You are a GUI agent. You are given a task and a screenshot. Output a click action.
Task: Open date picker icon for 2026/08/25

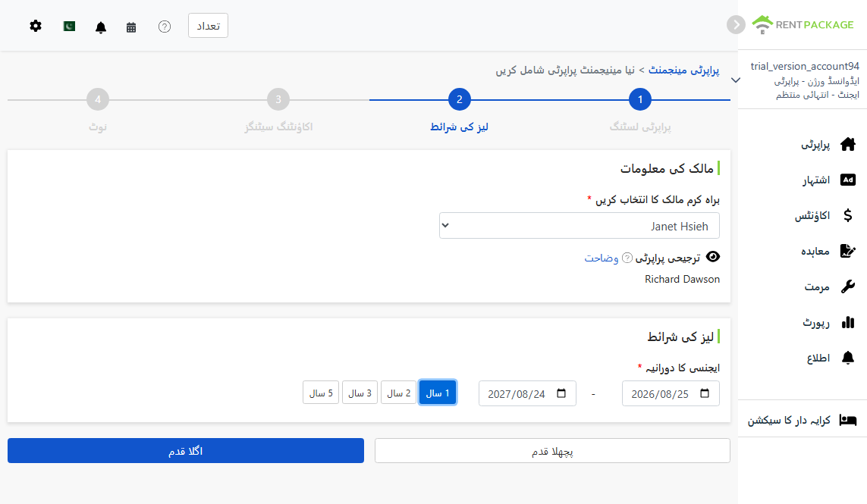click(x=705, y=393)
